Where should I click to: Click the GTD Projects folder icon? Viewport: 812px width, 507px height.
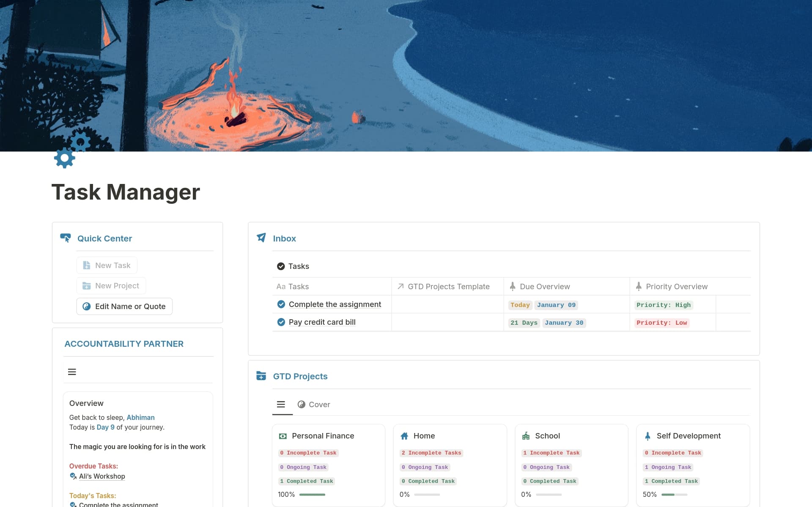coord(261,375)
